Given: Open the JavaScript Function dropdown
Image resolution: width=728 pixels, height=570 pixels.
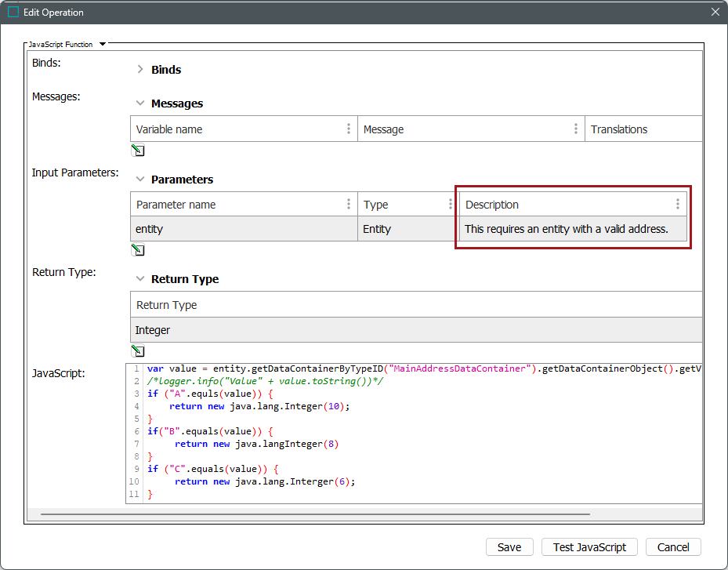Looking at the screenshot, I should [103, 45].
